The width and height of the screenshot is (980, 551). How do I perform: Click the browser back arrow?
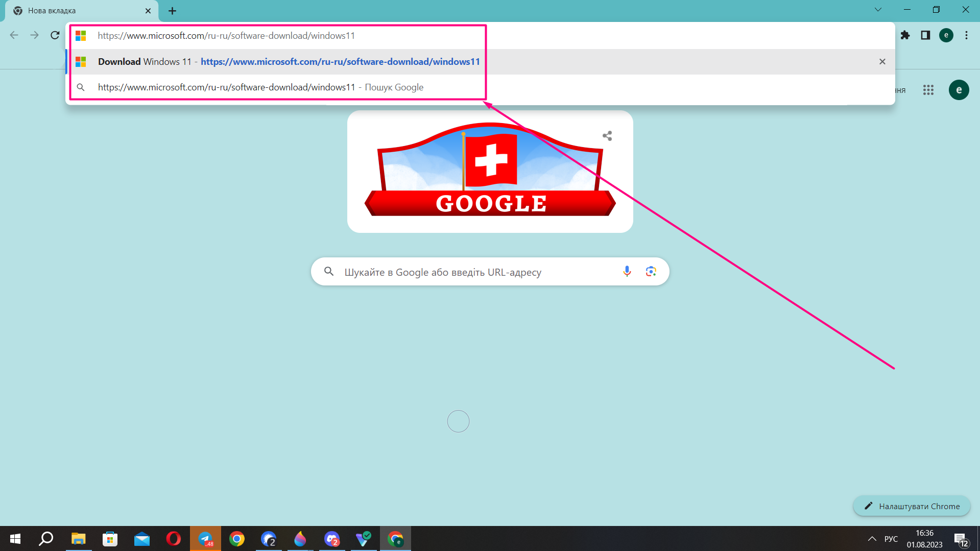(14, 35)
